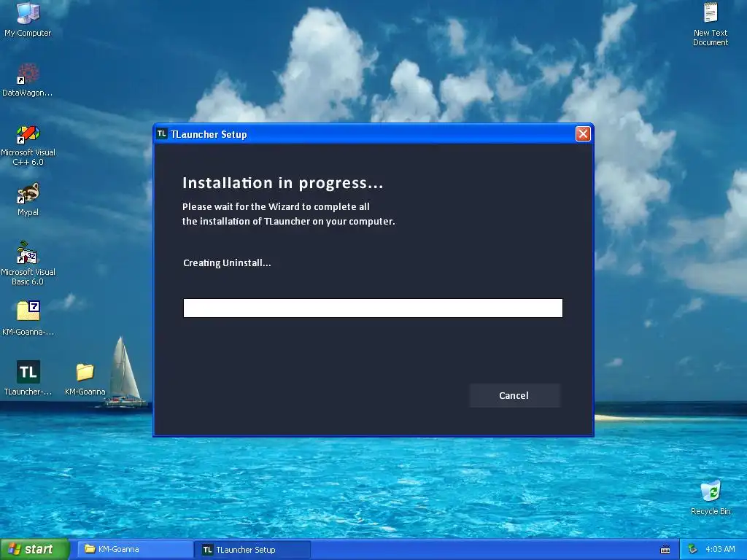Click the network tray icon beside the clock
747x560 pixels.
point(693,549)
